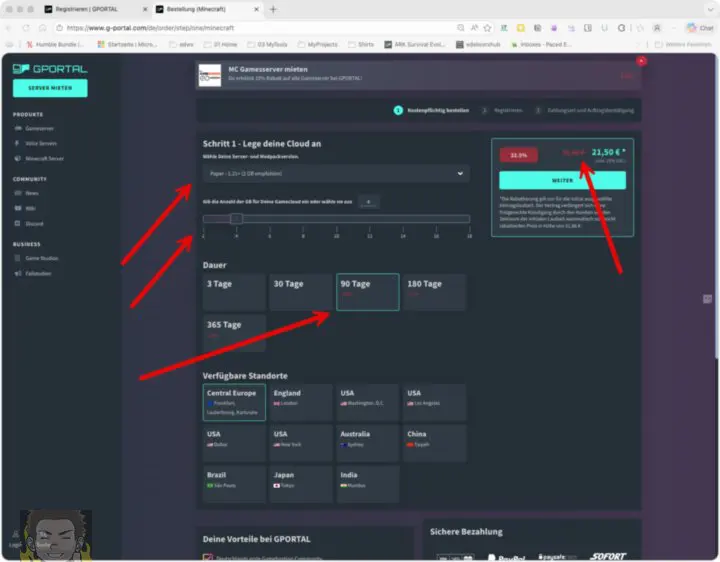Image resolution: width=720 pixels, height=562 pixels.
Task: Open Gameserver from the Produkte sidebar
Action: click(x=40, y=129)
